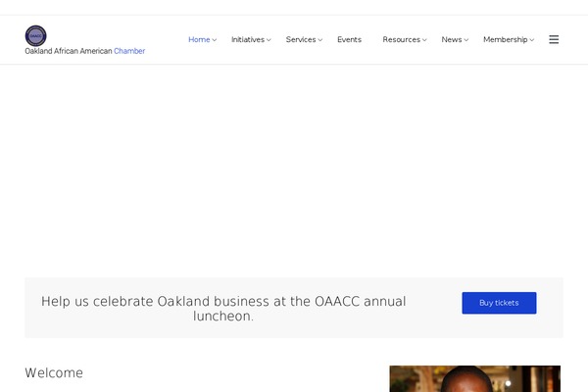
Task: Click the Oakland African American Chamber title
Action: tap(84, 51)
